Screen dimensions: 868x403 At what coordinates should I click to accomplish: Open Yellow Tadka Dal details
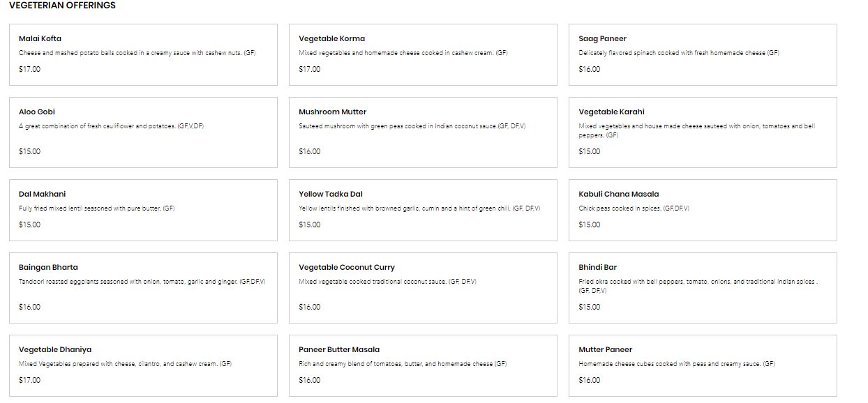click(423, 210)
